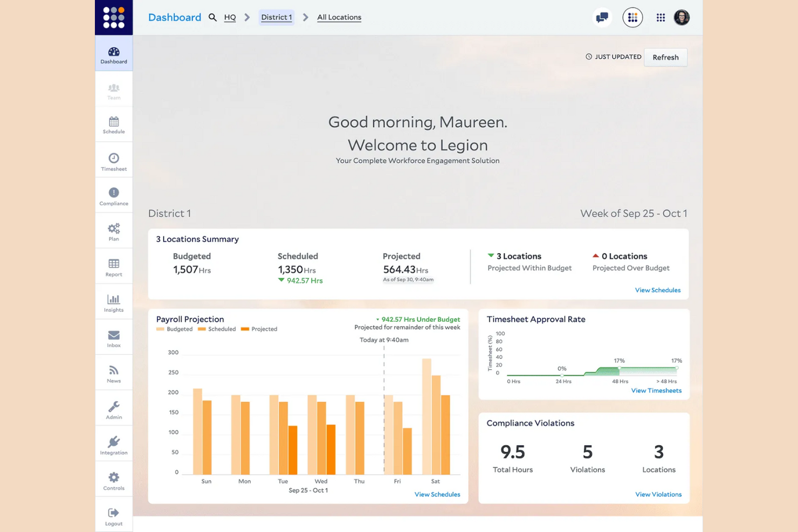798x532 pixels.
Task: Click the Sunday budgeted bar
Action: click(197, 431)
